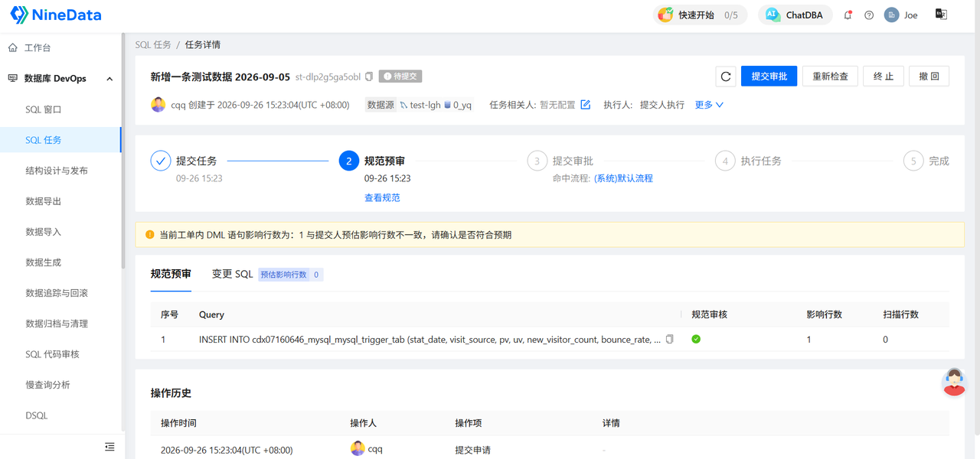Terminate the task with 终止

click(884, 76)
